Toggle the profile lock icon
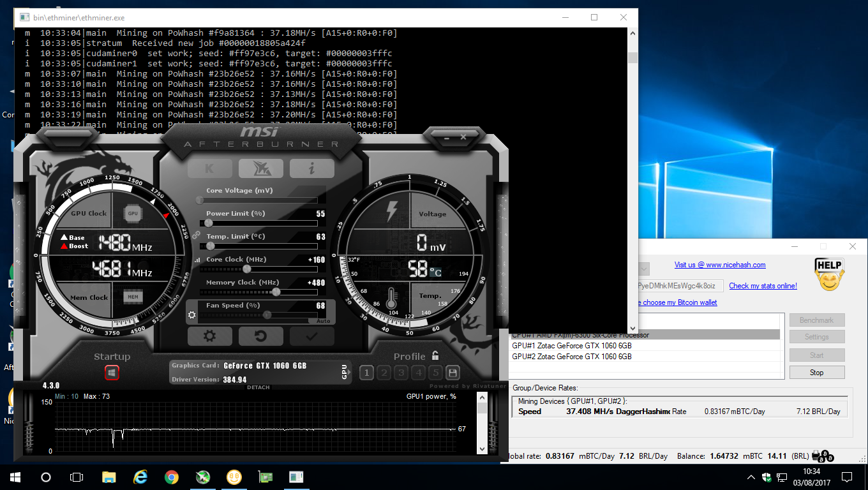Image resolution: width=868 pixels, height=490 pixels. [435, 356]
